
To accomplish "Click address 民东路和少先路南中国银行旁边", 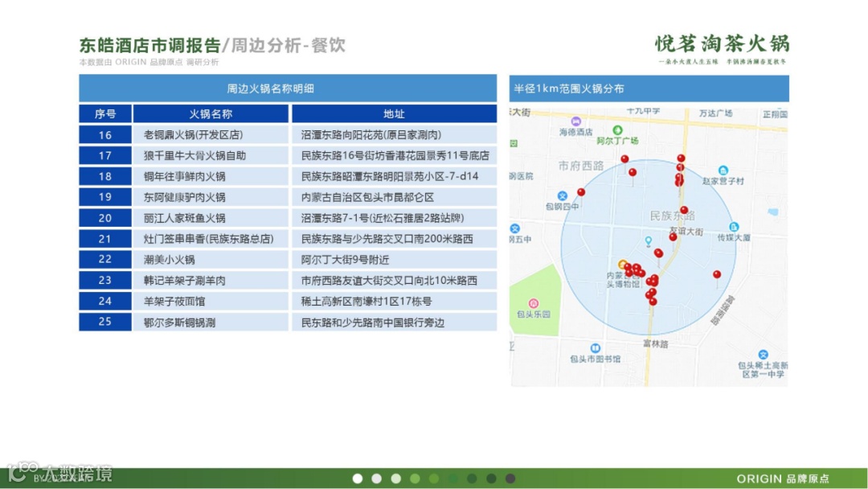I will point(394,322).
